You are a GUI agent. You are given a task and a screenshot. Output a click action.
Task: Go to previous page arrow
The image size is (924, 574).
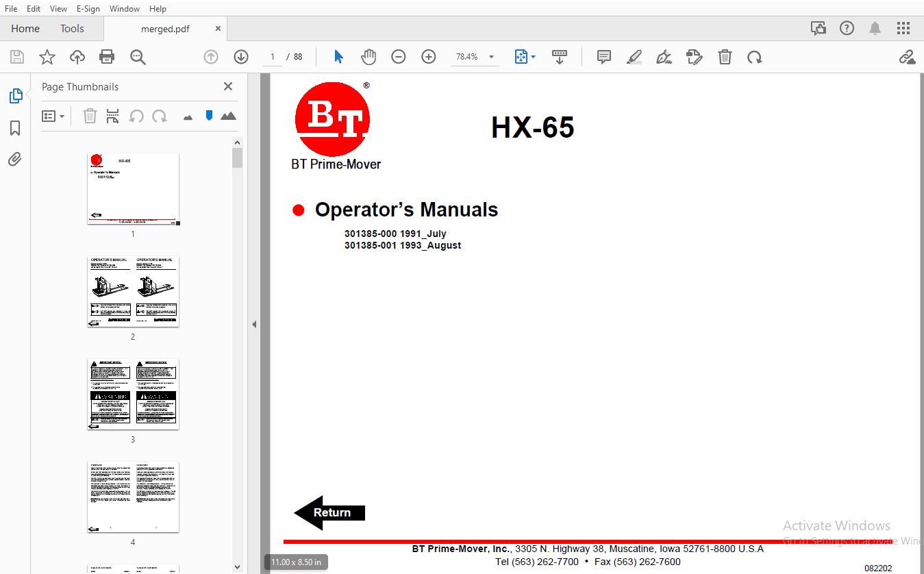click(211, 57)
